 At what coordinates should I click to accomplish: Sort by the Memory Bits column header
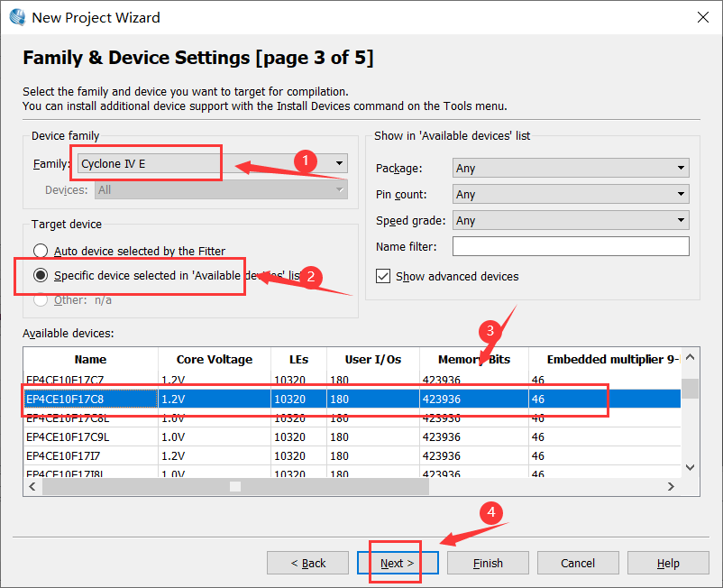tap(474, 359)
